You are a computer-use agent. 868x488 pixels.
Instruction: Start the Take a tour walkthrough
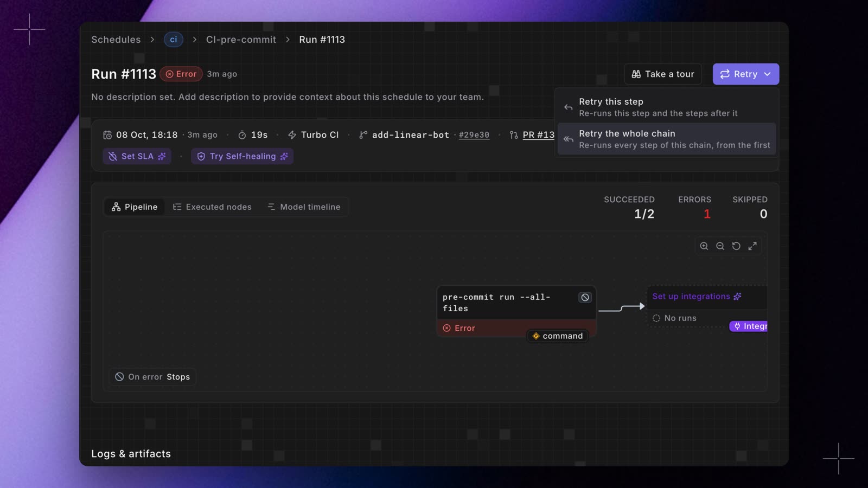click(663, 74)
